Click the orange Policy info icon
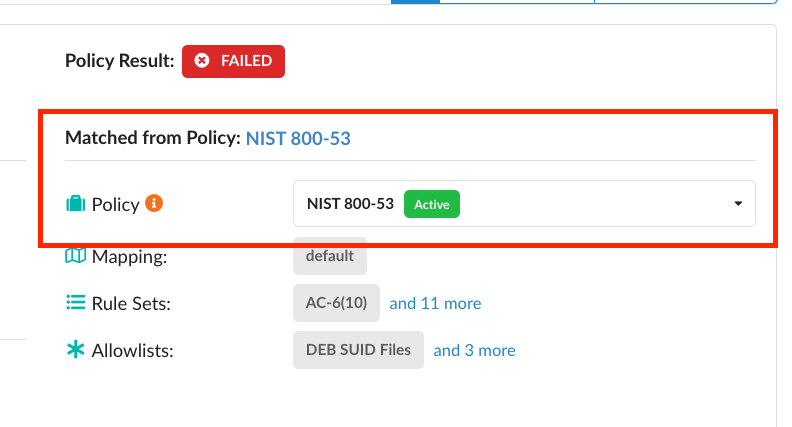The width and height of the screenshot is (792, 427). pos(154,203)
